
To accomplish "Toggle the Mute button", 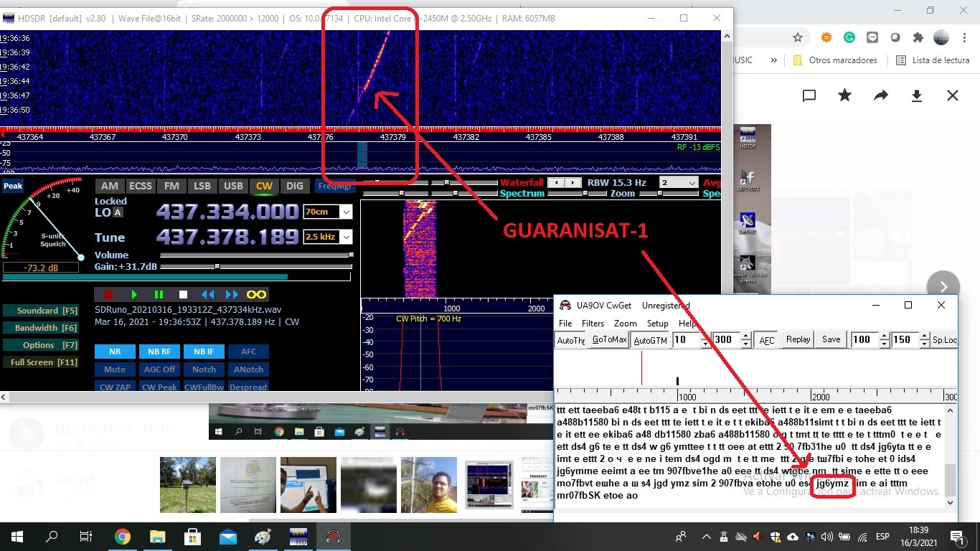I will click(x=115, y=369).
